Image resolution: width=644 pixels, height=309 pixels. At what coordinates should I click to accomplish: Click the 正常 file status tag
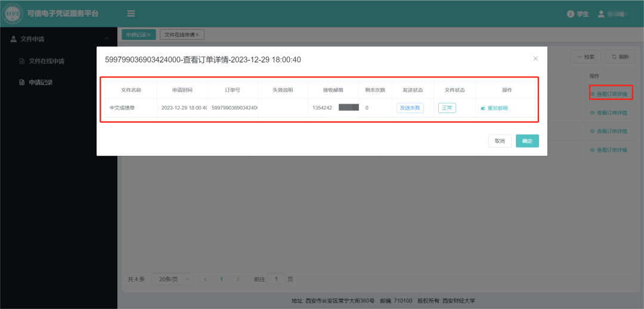(447, 108)
